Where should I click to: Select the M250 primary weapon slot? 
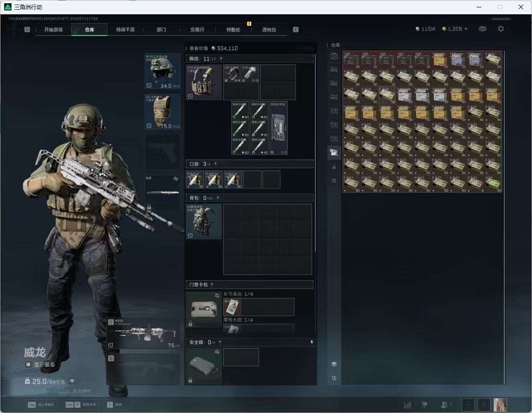tap(143, 333)
